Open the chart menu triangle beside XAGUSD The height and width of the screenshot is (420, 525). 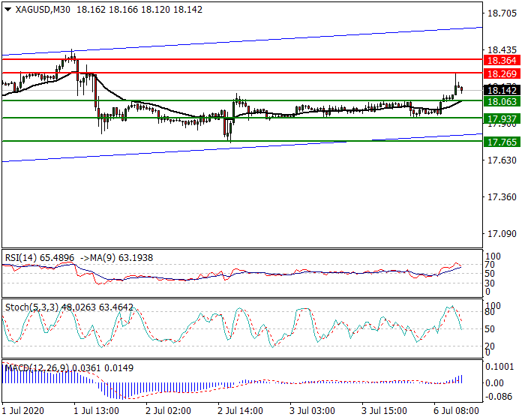(8, 10)
